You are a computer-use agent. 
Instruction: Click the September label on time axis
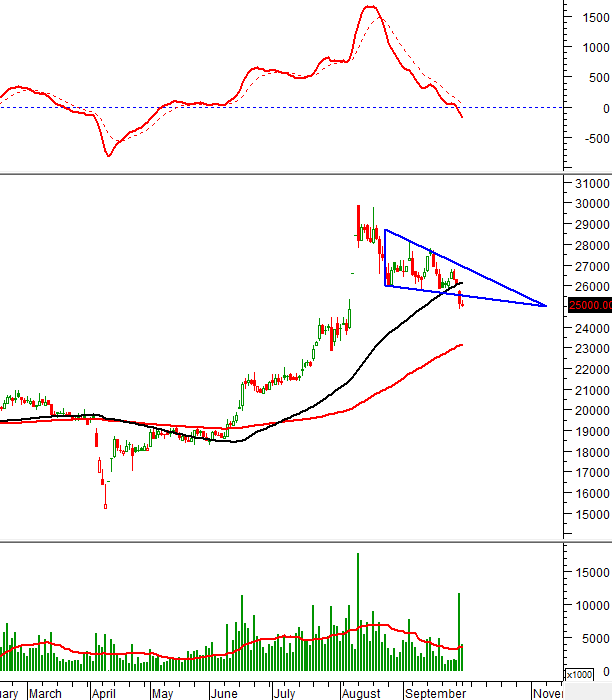click(x=430, y=692)
